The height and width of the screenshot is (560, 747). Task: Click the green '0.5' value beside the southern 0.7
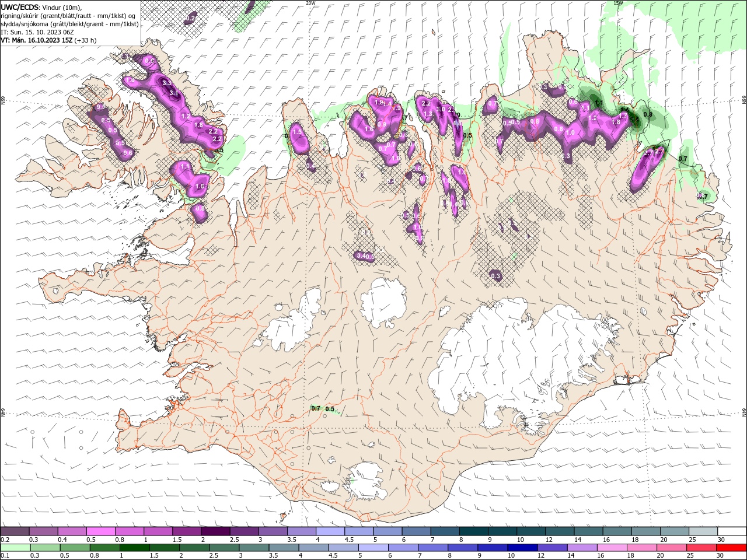pos(330,409)
